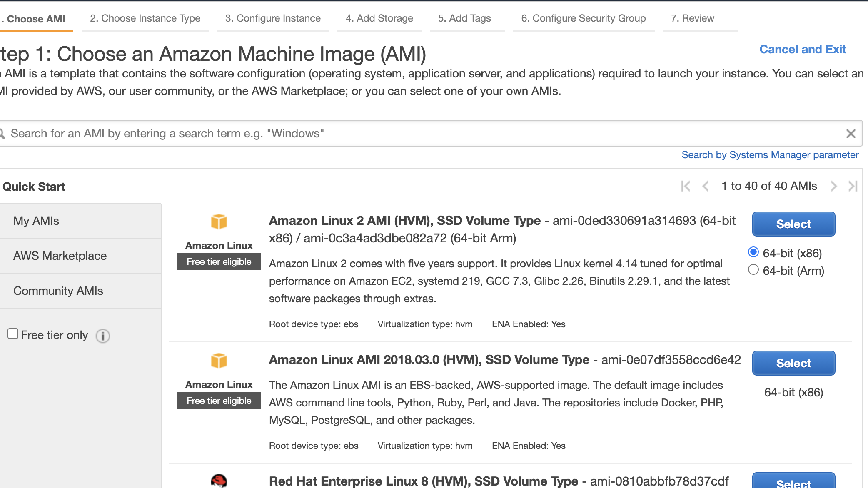Open Community AMIs in sidebar
Image resolution: width=868 pixels, height=488 pixels.
point(80,291)
